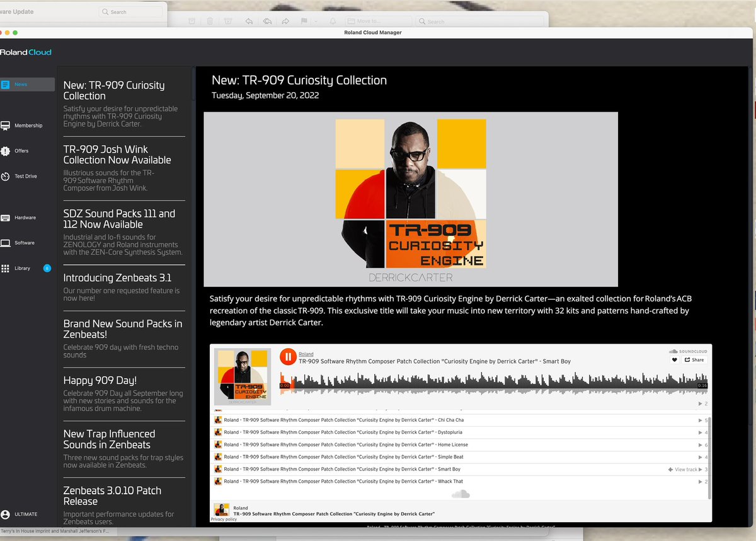This screenshot has height=541, width=756.
Task: Open the ULTIMATE account profile icon
Action: (x=5, y=515)
